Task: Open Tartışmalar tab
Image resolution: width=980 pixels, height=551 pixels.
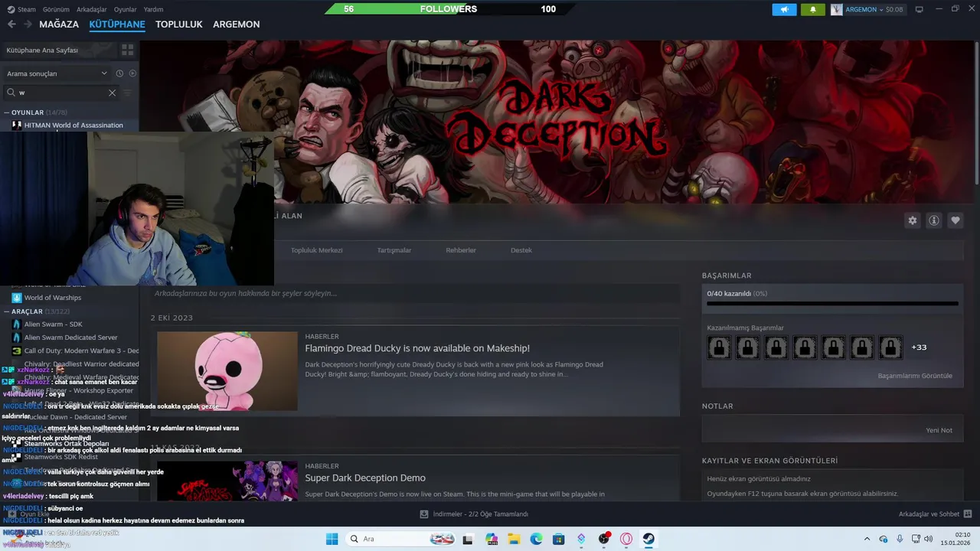Action: coord(394,250)
